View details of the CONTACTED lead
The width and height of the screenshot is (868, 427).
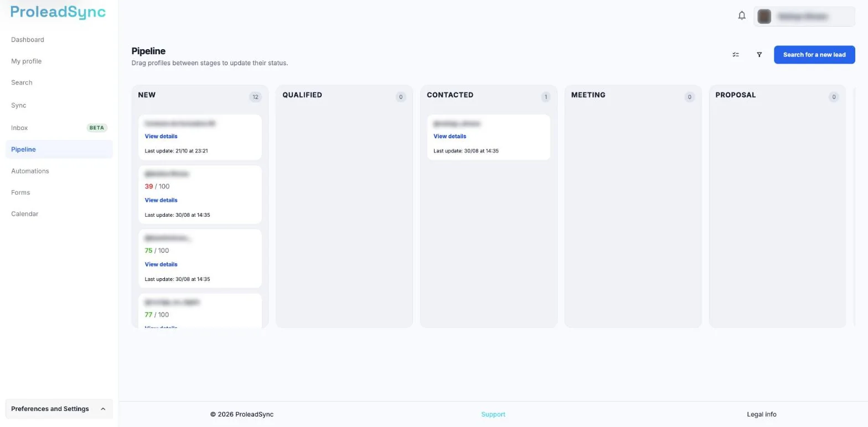point(449,136)
